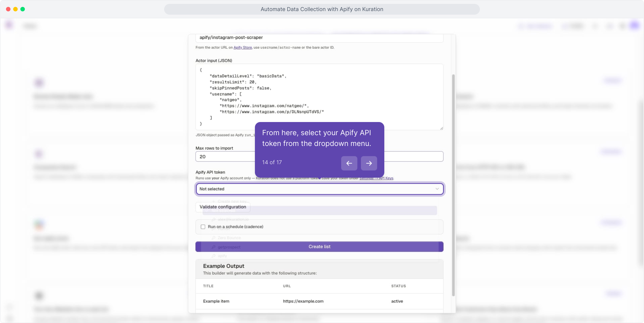Click inside the Actor input JSON editor

pyautogui.click(x=319, y=97)
